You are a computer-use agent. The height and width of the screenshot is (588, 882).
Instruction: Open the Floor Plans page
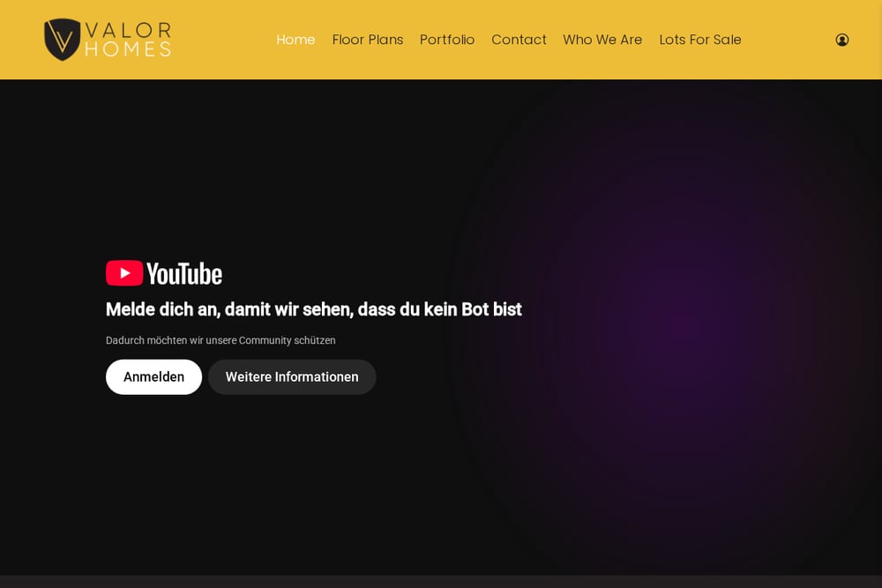[368, 40]
